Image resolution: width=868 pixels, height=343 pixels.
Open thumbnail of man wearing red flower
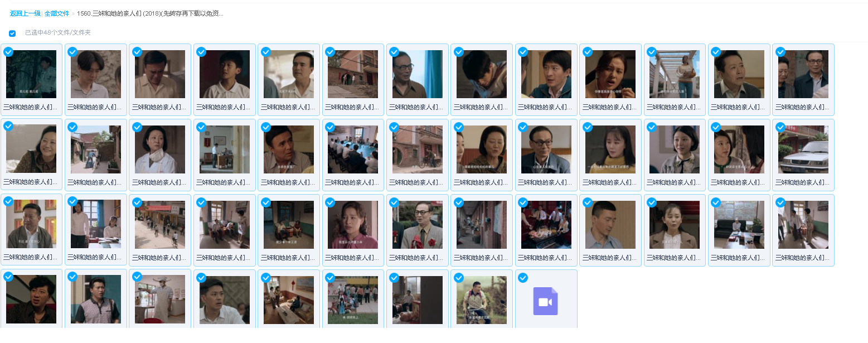[417, 225]
